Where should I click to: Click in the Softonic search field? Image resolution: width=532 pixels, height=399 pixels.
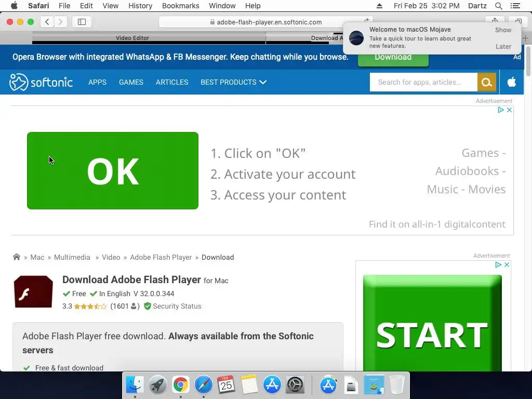point(423,82)
